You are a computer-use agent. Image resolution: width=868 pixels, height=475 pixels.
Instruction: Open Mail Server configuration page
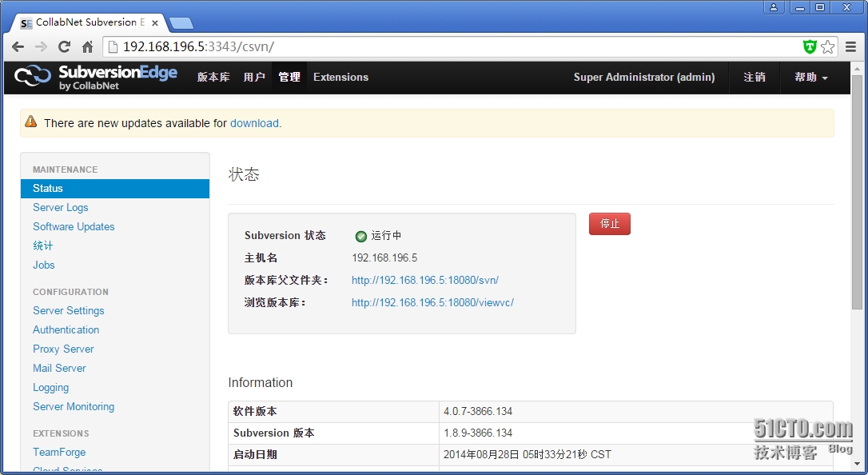(x=59, y=368)
